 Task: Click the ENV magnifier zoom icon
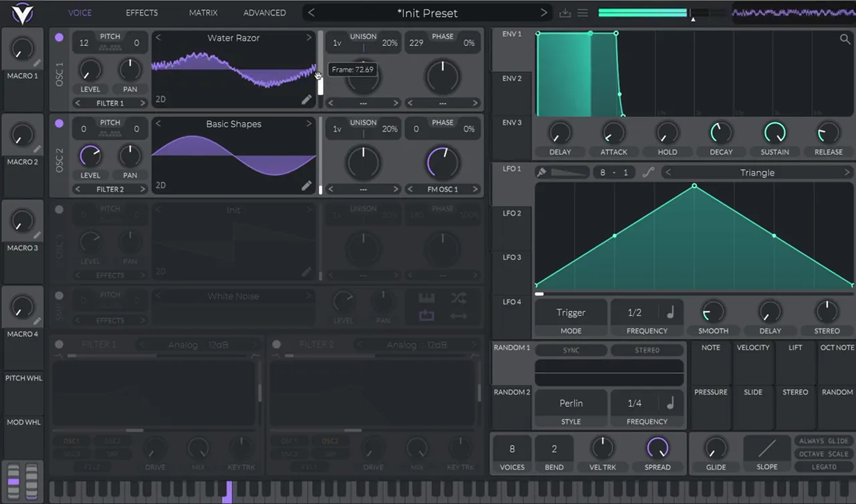(x=845, y=39)
